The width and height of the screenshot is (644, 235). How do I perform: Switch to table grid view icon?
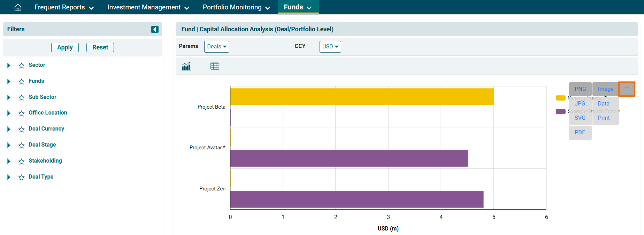tap(215, 66)
